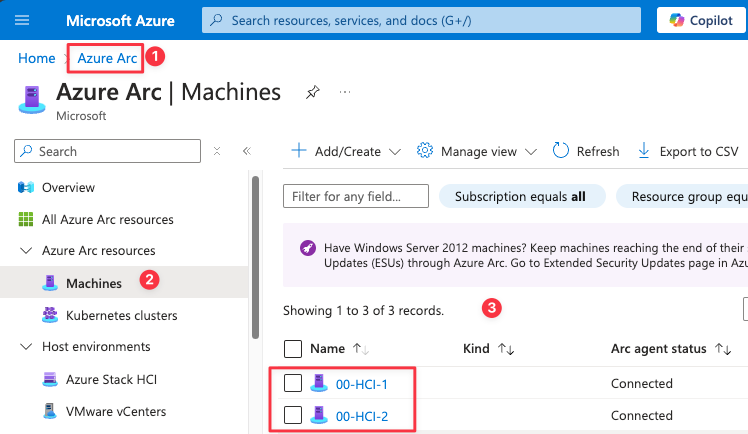Tick the select-all checkbox in header

click(293, 349)
